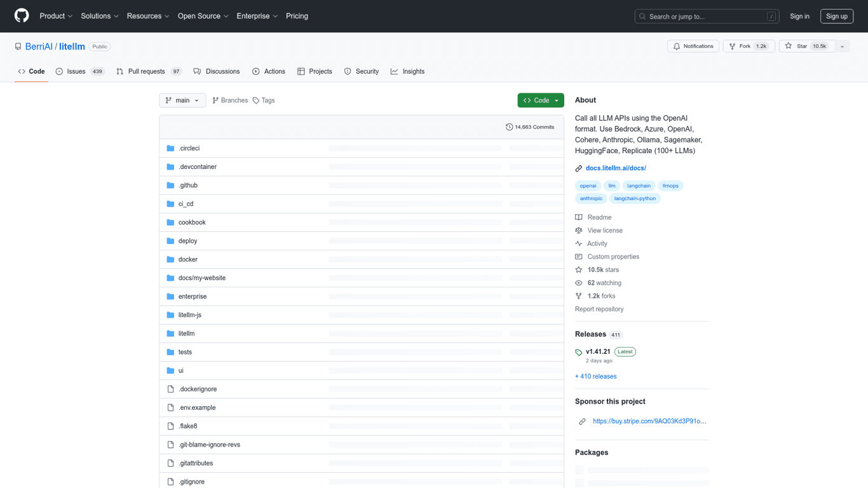Click the Activity pulse icon
This screenshot has height=488, width=868.
tap(579, 243)
